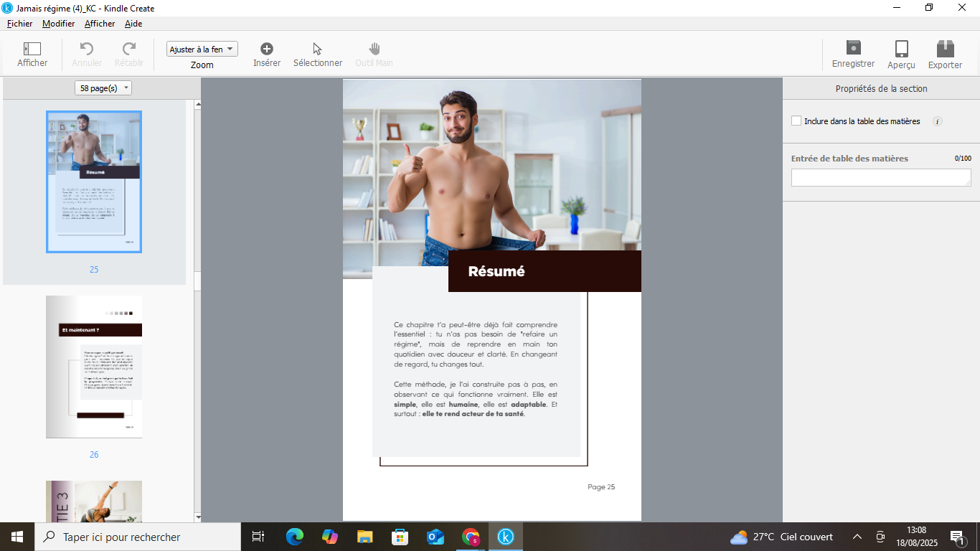Open the Aperçu preview icon
980x551 pixels.
pos(901,49)
